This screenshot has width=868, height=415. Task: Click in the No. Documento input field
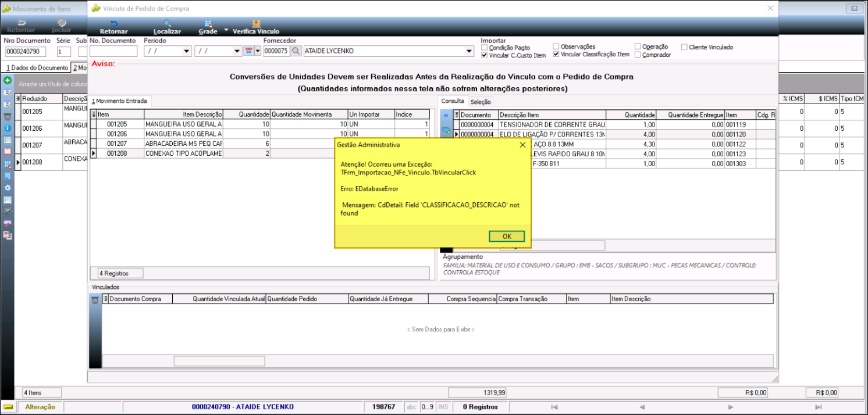pos(113,51)
